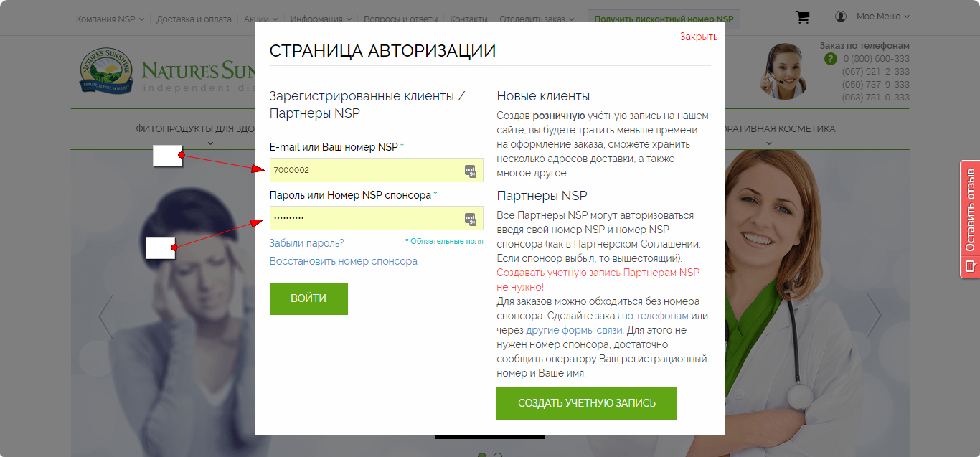Focus the password or sponsor number field
Viewport: 980px width, 457px height.
[x=376, y=218]
